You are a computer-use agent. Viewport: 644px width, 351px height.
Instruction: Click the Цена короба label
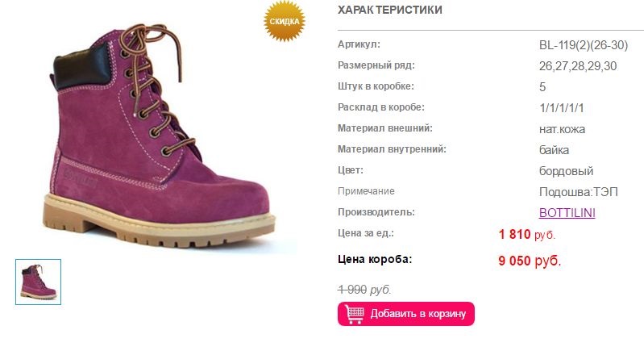coord(375,259)
